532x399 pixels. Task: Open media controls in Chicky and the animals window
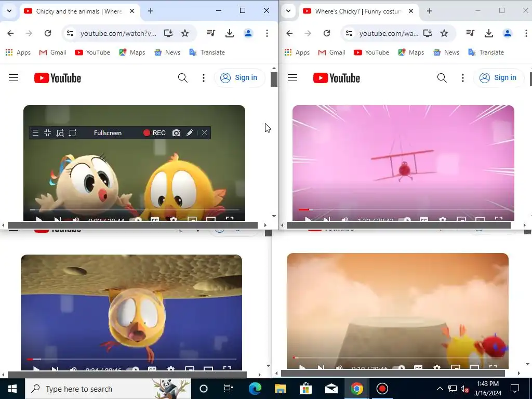211,33
